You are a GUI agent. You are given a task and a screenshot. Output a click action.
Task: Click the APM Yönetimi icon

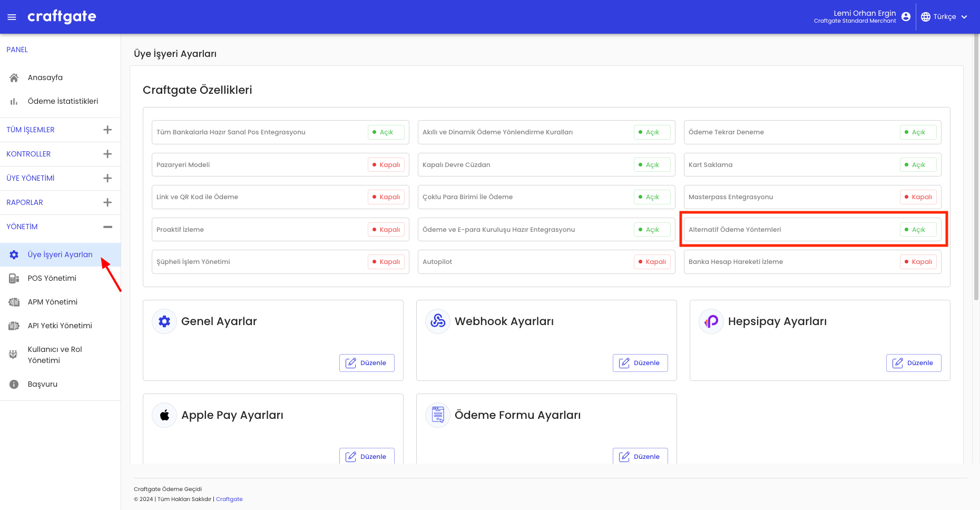(x=14, y=302)
